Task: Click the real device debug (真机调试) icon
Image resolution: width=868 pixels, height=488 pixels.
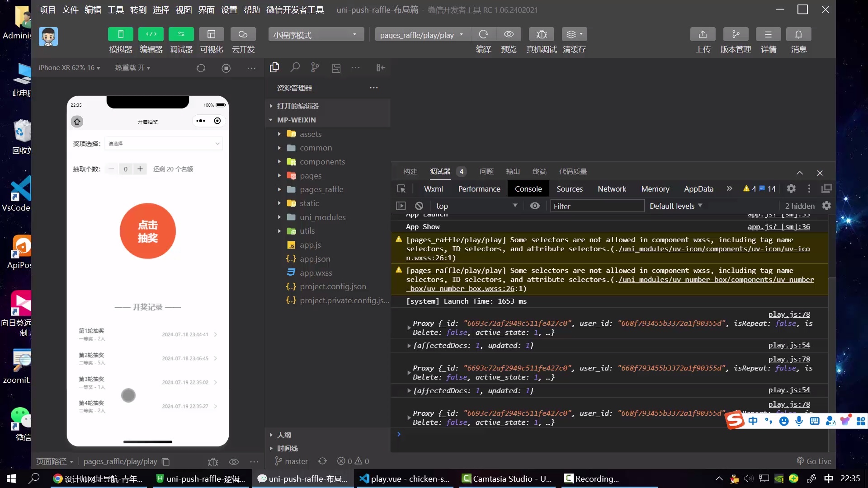Action: tap(541, 35)
